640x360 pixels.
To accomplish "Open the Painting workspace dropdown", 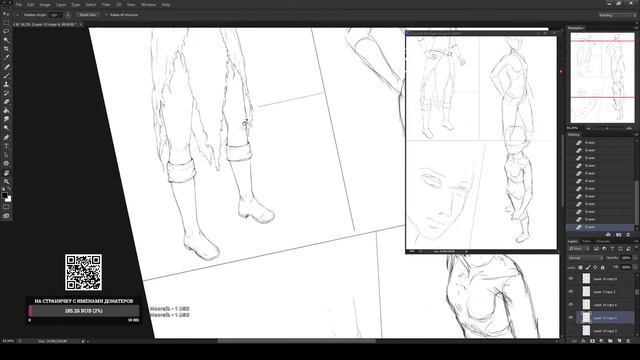I will 617,15.
